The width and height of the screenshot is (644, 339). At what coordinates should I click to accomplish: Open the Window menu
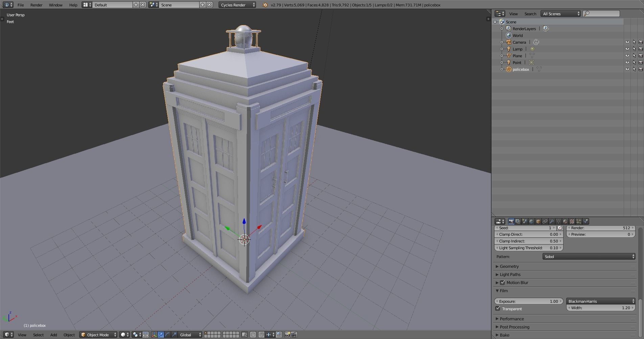[x=55, y=5]
